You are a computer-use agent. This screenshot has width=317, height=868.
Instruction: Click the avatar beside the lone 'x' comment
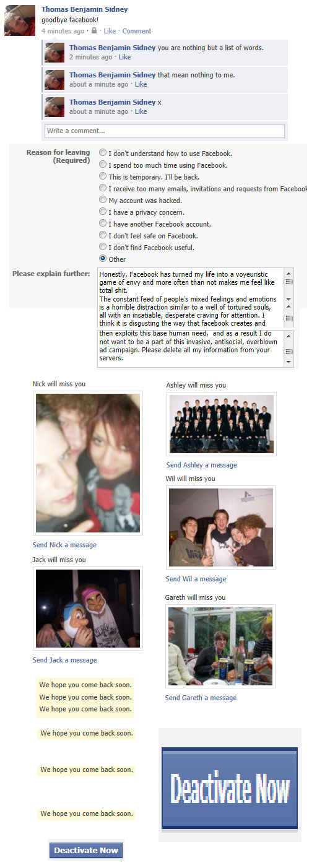pyautogui.click(x=54, y=106)
